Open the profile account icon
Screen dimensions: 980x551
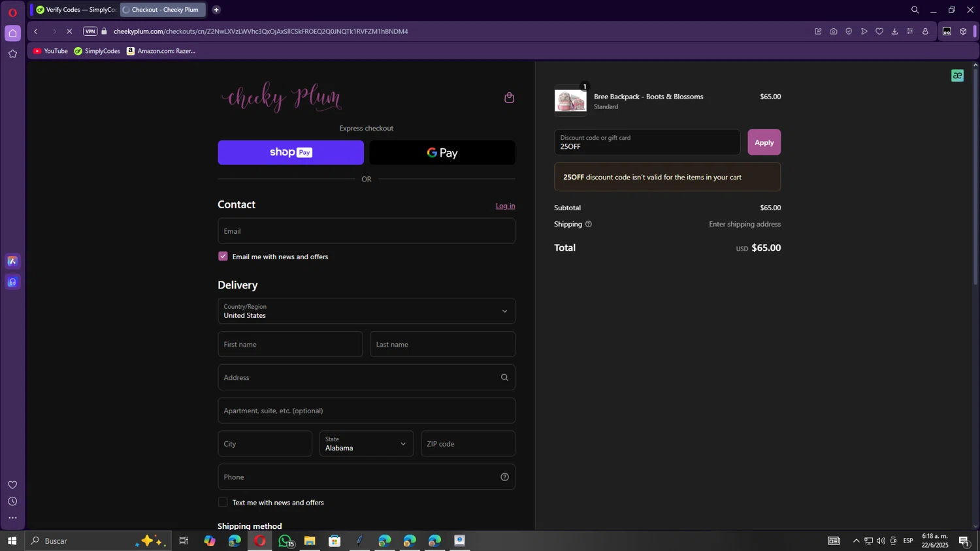pyautogui.click(x=925, y=31)
